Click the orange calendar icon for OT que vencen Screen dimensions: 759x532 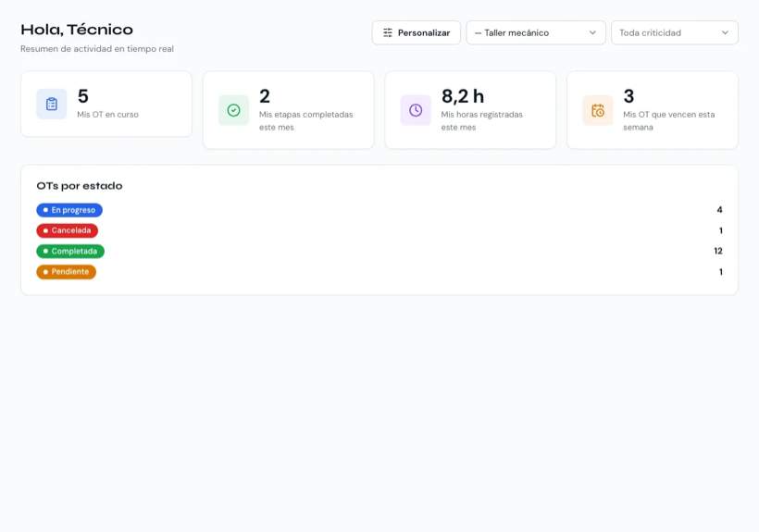(598, 110)
